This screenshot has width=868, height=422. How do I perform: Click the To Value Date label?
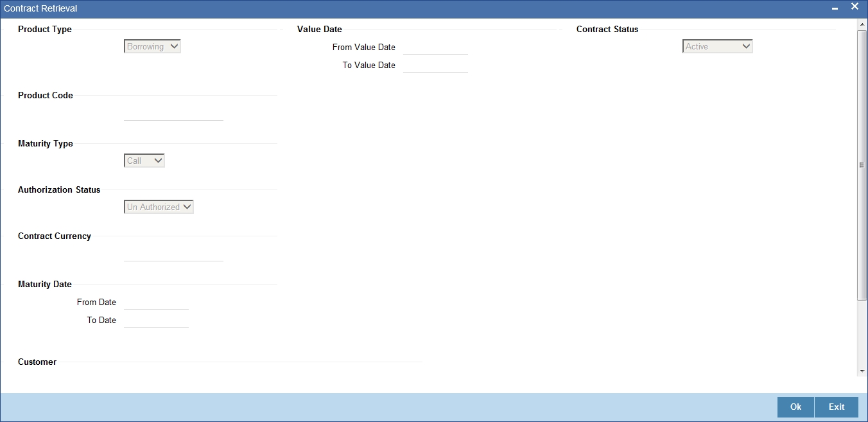(369, 65)
